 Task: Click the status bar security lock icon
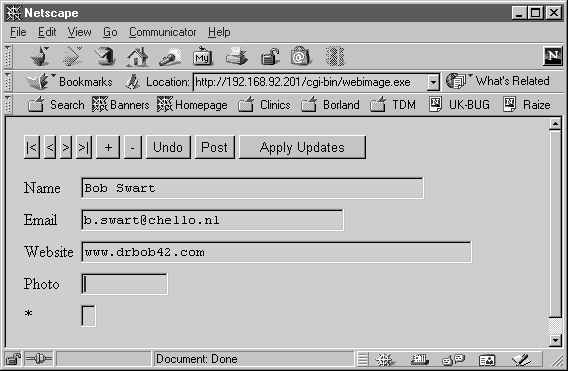coord(13,359)
